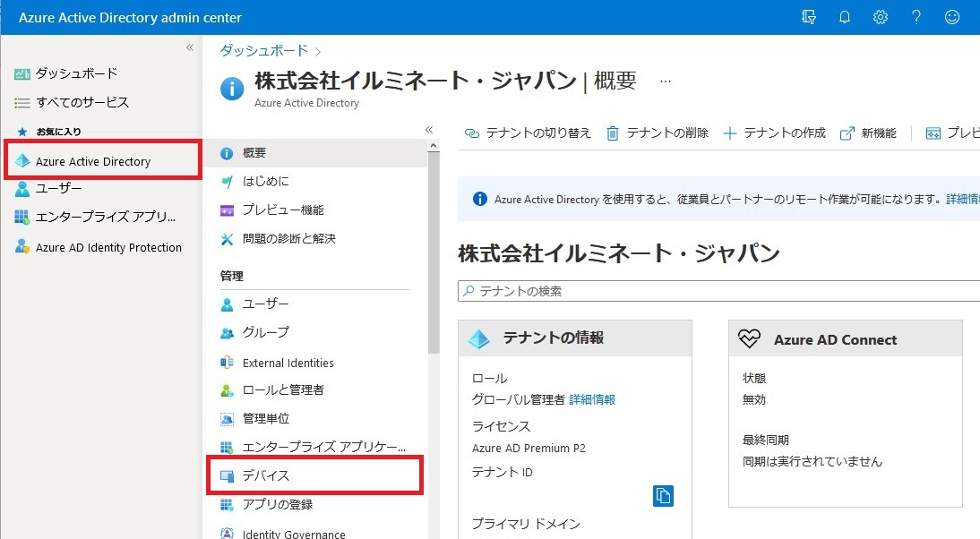
Task: Open the directory and subscription filter icon
Action: (809, 18)
